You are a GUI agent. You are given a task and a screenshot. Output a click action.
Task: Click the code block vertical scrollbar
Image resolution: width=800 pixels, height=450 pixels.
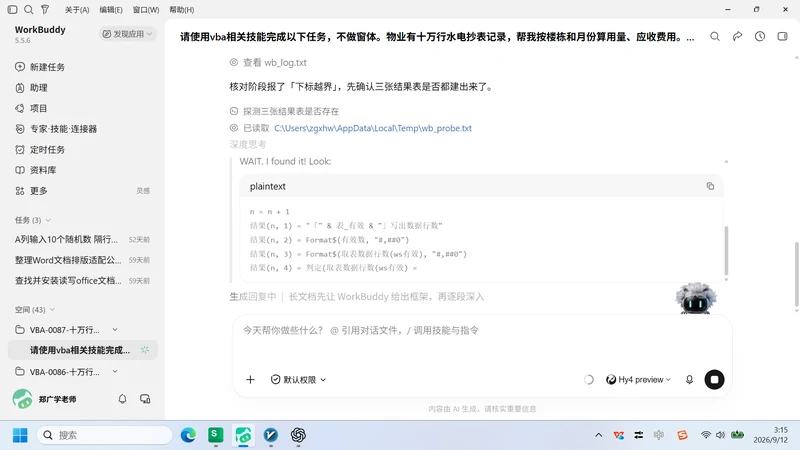click(726, 251)
